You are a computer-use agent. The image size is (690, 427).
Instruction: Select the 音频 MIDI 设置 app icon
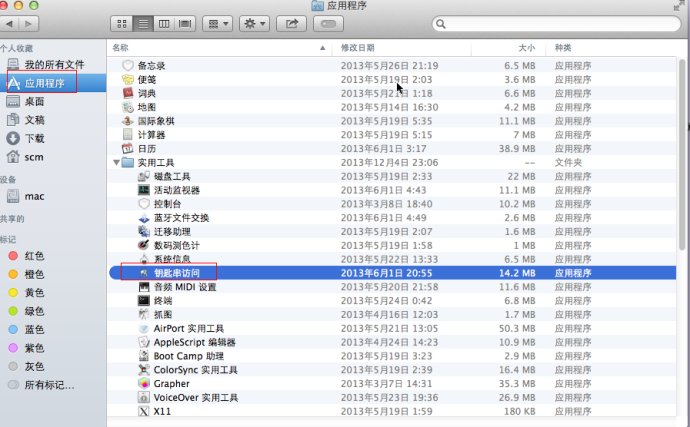(144, 287)
